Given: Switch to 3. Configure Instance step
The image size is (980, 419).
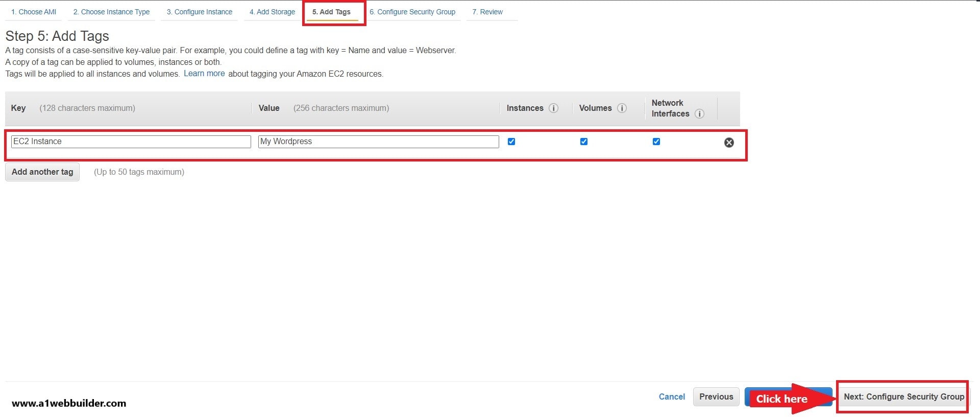Looking at the screenshot, I should [x=199, y=12].
